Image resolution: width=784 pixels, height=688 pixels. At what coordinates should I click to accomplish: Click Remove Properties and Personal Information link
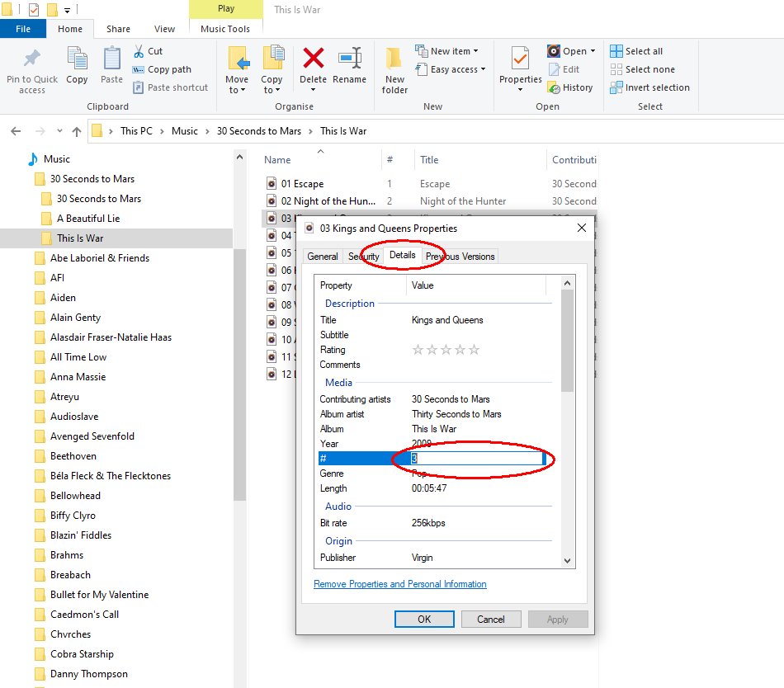400,583
